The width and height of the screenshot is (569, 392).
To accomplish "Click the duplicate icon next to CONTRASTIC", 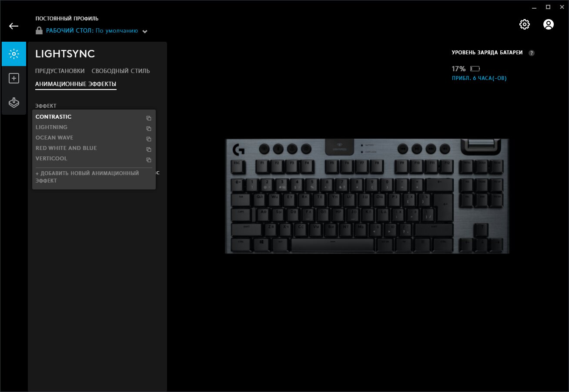I will pyautogui.click(x=149, y=118).
